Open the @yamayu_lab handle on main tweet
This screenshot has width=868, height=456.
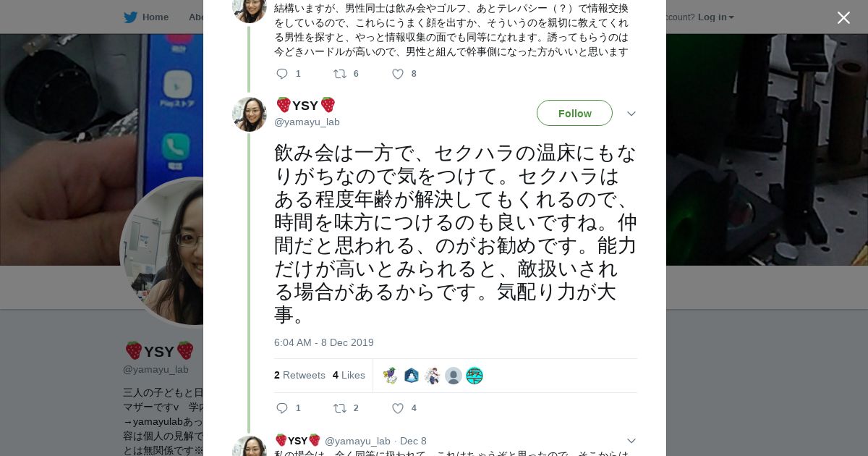click(307, 122)
